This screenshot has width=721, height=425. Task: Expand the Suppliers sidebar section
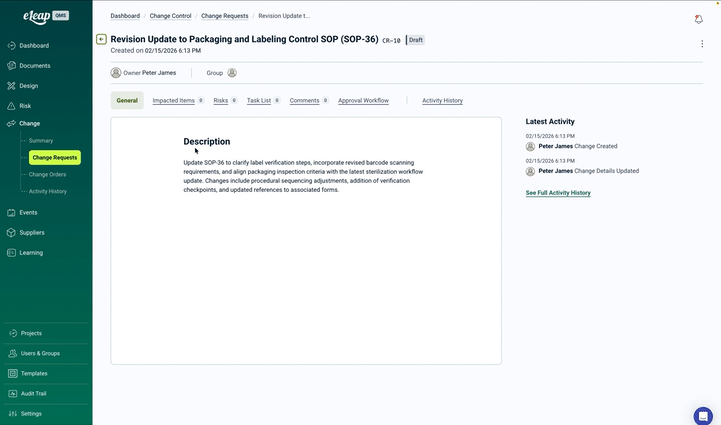(x=32, y=232)
